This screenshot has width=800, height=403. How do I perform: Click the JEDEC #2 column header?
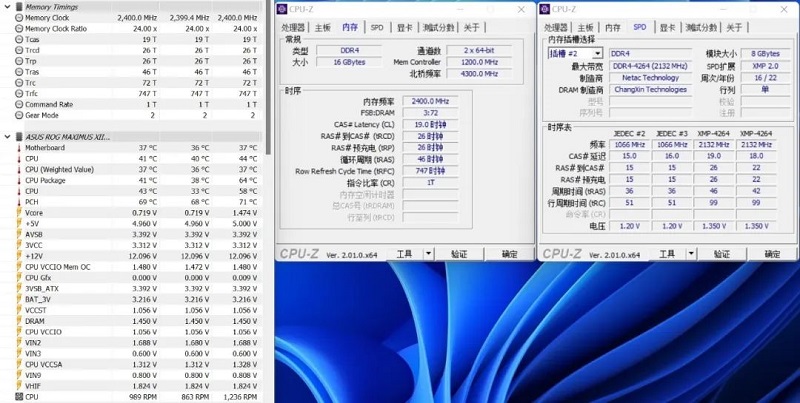(x=630, y=133)
